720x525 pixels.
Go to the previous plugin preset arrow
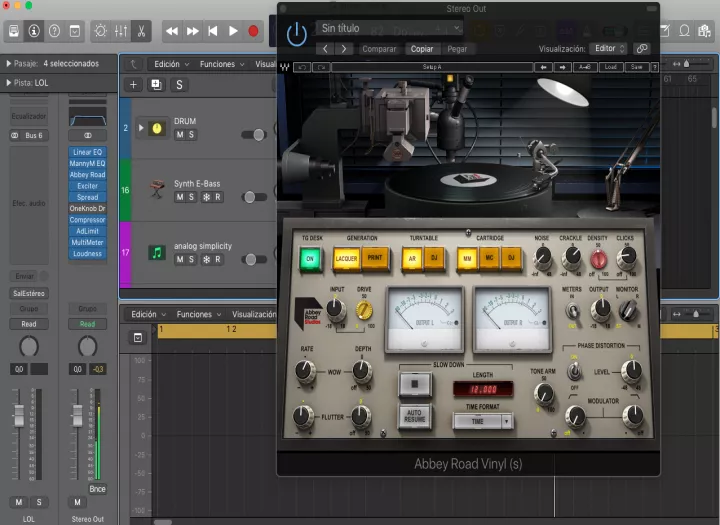(325, 49)
